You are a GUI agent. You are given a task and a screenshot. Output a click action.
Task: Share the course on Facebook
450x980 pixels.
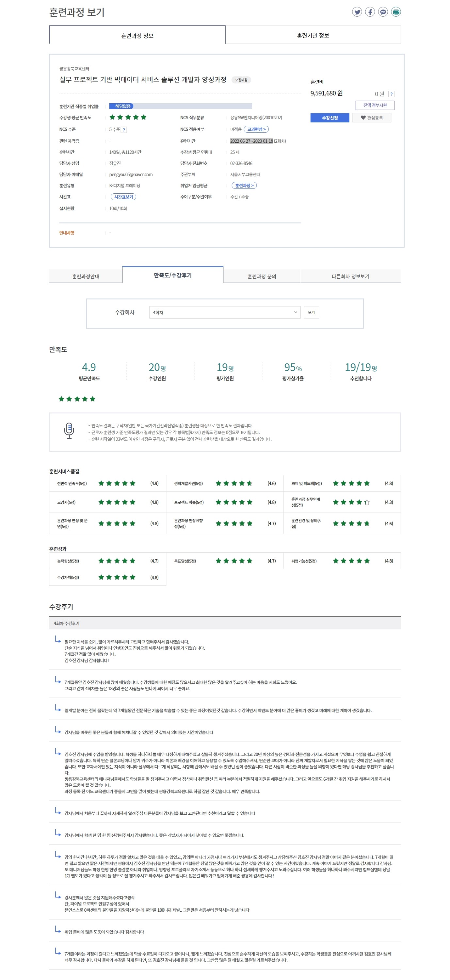[370, 12]
